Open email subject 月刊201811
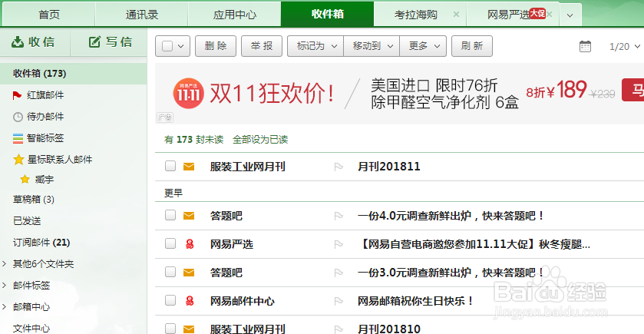644x334 pixels. click(x=389, y=167)
